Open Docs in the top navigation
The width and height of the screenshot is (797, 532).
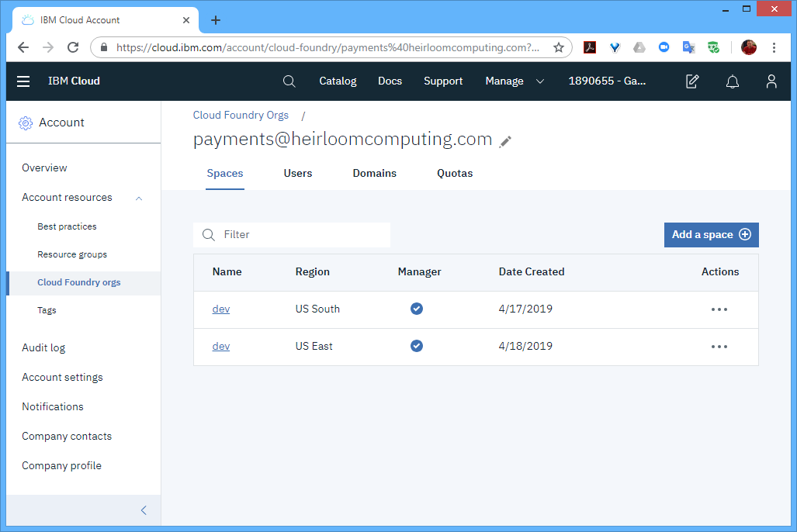(390, 81)
